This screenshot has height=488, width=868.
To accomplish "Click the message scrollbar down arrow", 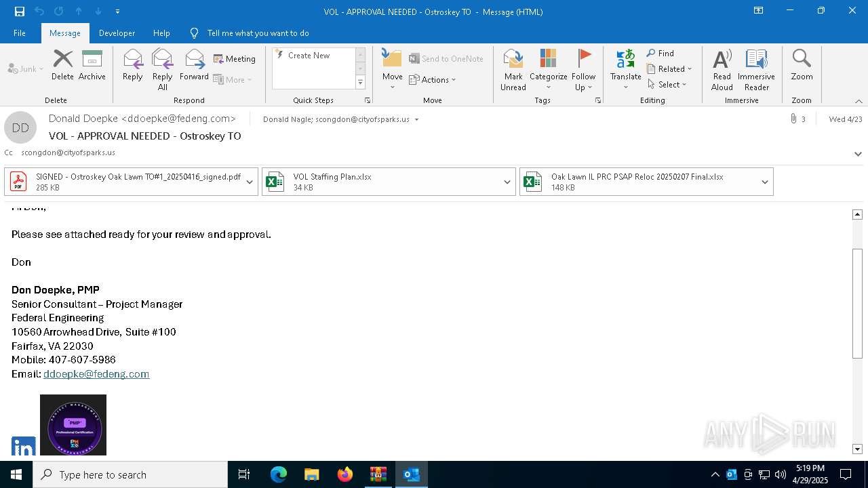I will pyautogui.click(x=857, y=449).
